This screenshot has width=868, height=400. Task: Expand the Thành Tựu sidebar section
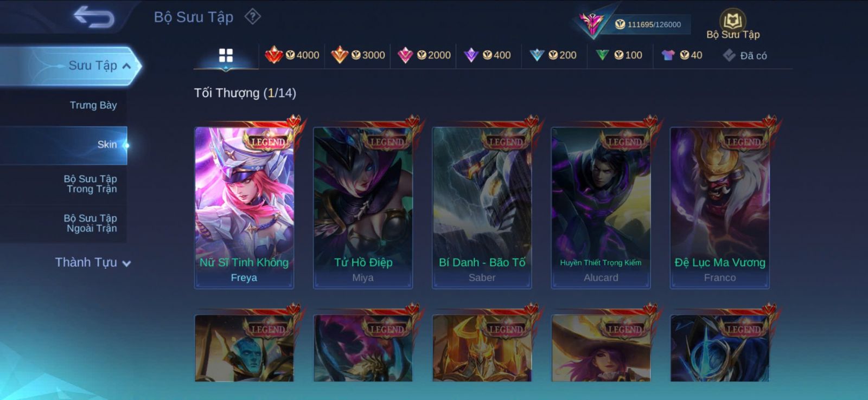coord(93,262)
